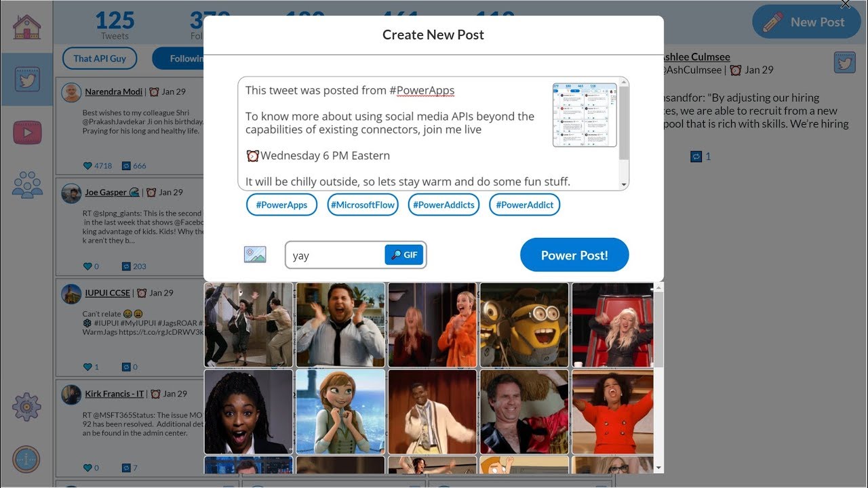Click Kirk Francis avatar picture
Screen dimensions: 868x488
(71, 394)
